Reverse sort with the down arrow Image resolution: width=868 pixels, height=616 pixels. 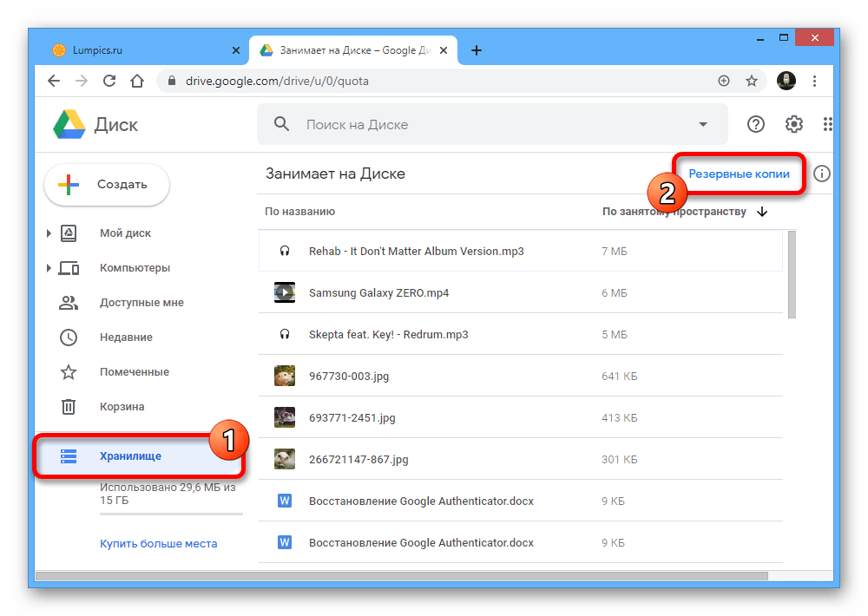click(762, 212)
